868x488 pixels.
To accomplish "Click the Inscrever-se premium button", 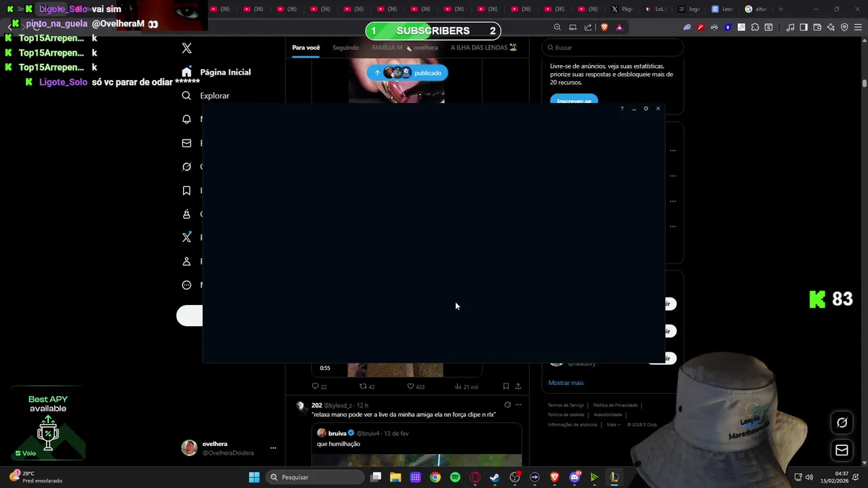I will point(574,100).
